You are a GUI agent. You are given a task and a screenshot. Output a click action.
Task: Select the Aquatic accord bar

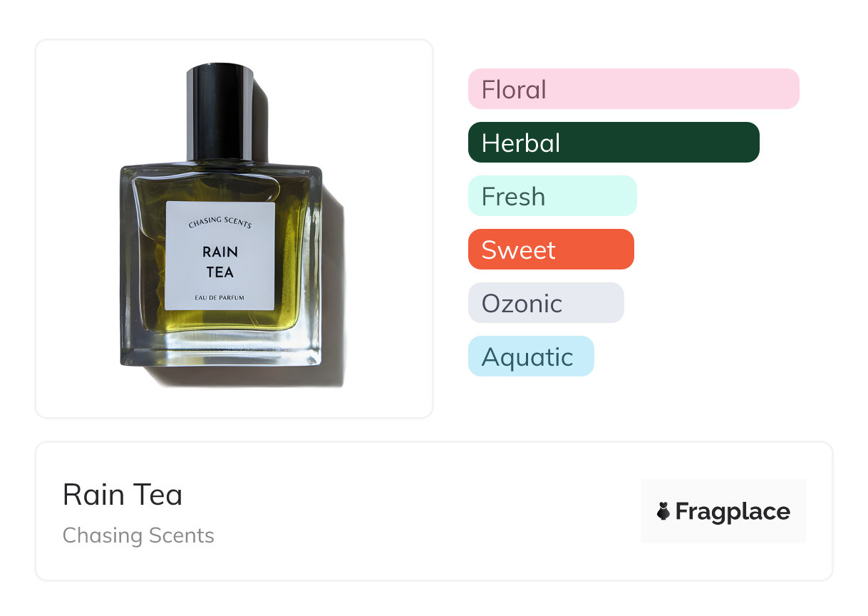tap(531, 356)
